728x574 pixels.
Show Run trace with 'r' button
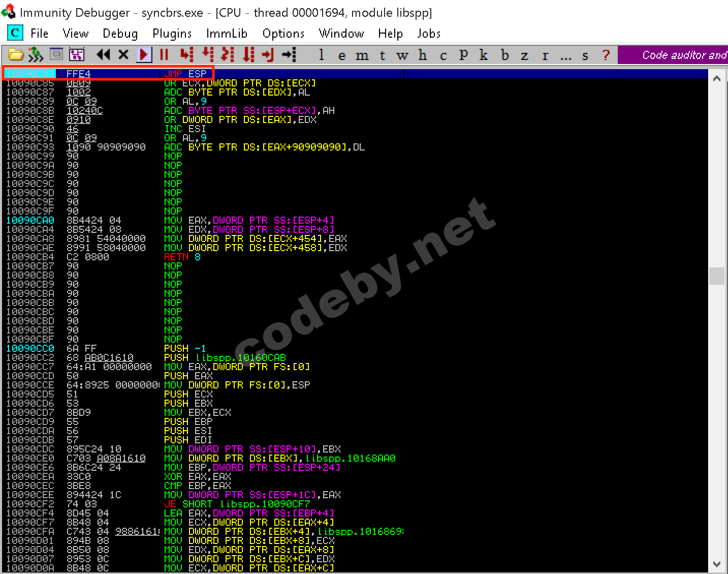[x=545, y=55]
